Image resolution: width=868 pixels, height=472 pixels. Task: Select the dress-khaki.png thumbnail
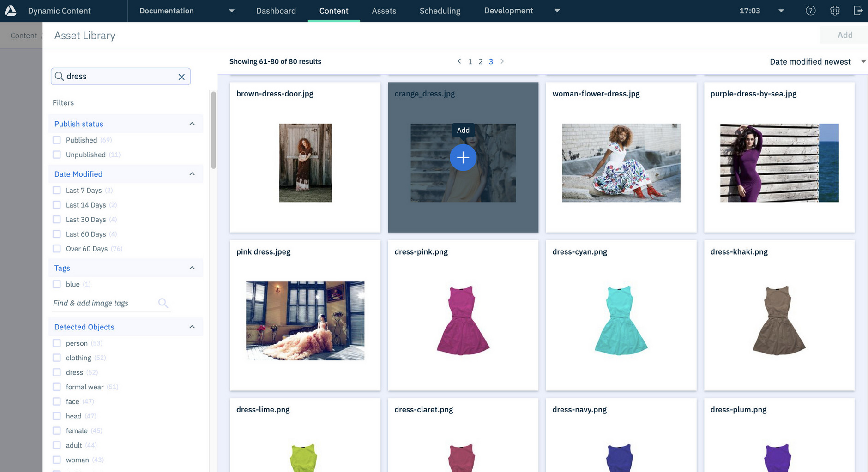pyautogui.click(x=779, y=321)
